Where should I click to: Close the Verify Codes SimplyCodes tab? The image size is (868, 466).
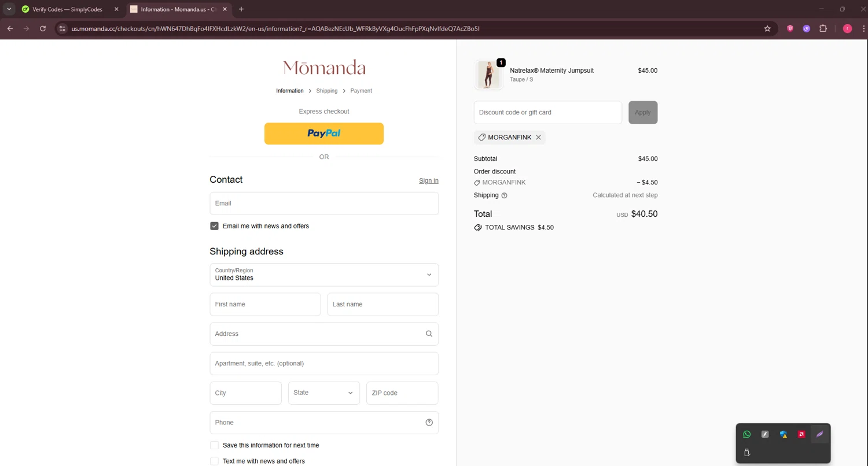tap(116, 9)
